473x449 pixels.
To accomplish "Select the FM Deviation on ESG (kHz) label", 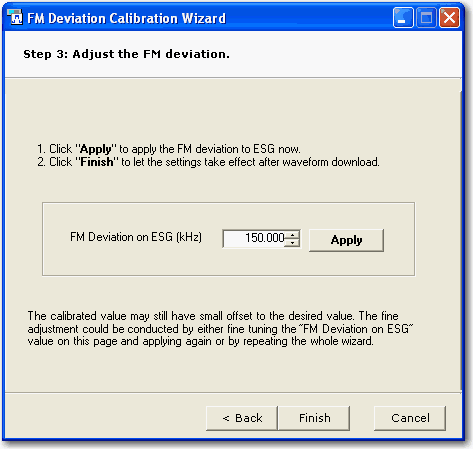I will click(x=136, y=237).
